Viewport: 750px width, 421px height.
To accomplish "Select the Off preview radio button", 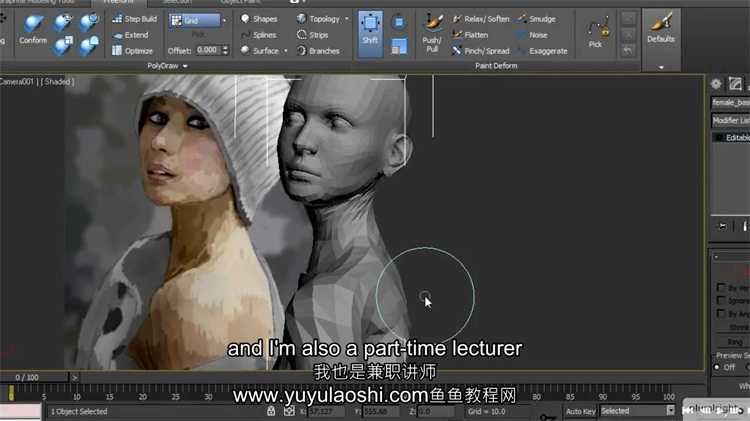I will 717,367.
